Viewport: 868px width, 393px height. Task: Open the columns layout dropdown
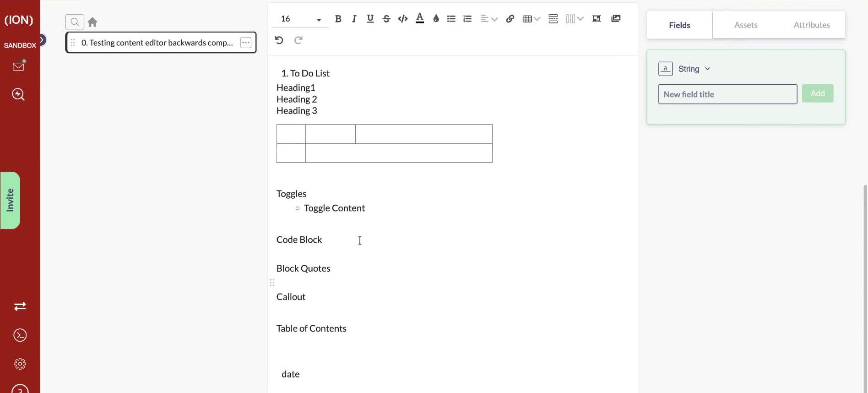click(x=574, y=19)
